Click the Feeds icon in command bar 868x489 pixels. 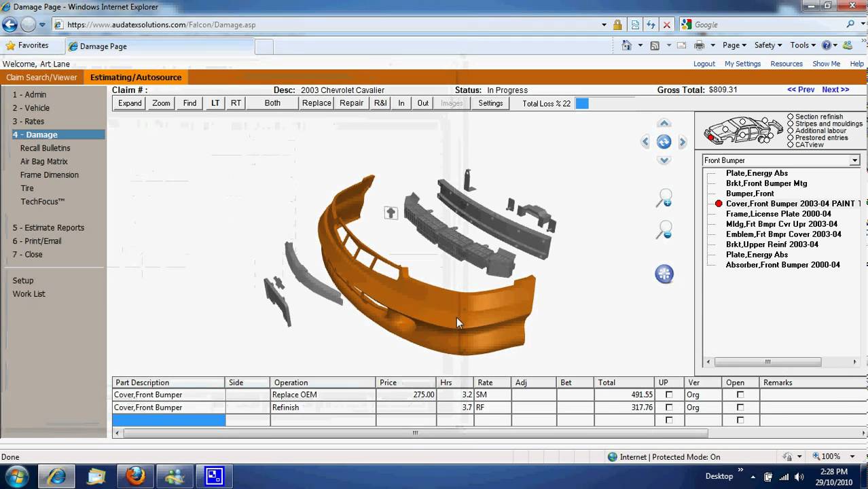pos(655,46)
